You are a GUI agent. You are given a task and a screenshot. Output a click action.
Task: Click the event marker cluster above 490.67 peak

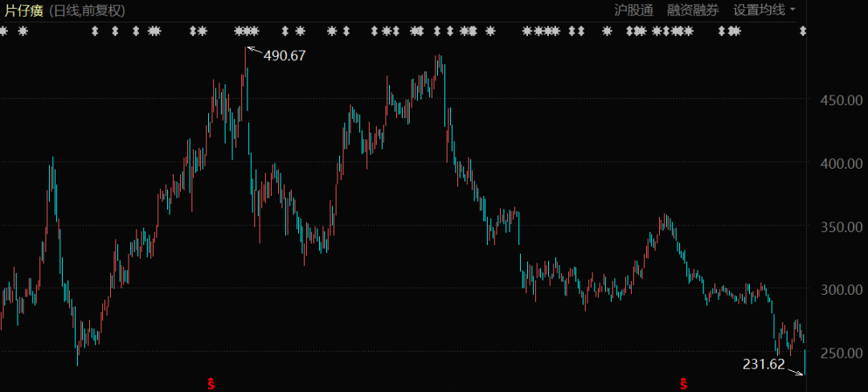tap(247, 31)
